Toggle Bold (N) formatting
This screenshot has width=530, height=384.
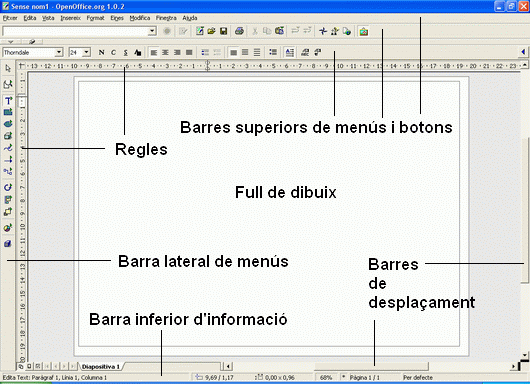(101, 52)
